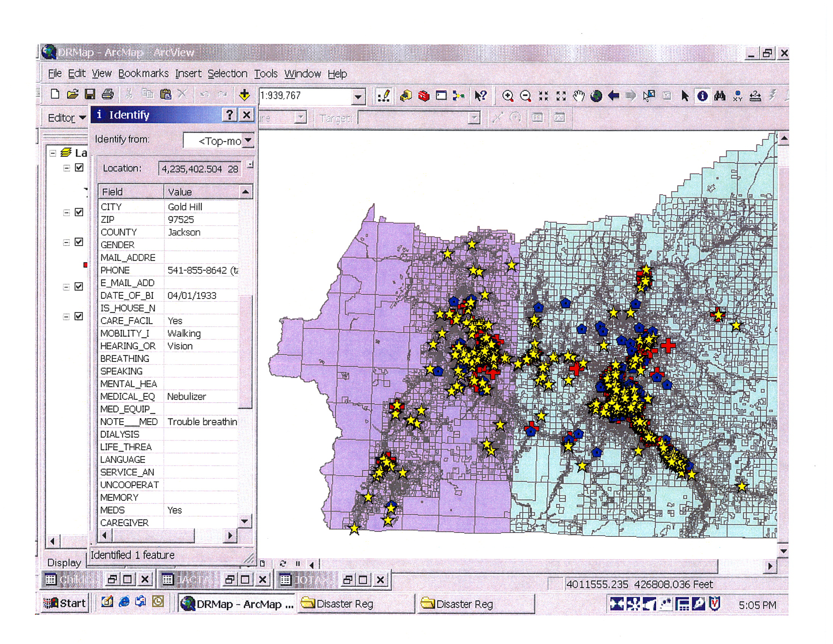Toggle the bottom layer visibility checkbox

[x=79, y=317]
